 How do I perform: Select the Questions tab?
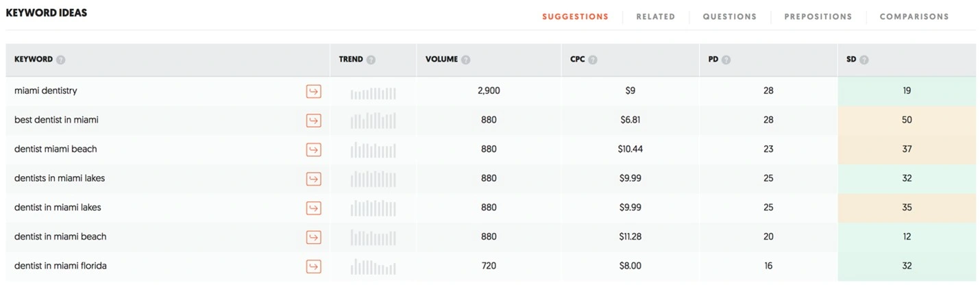[729, 16]
